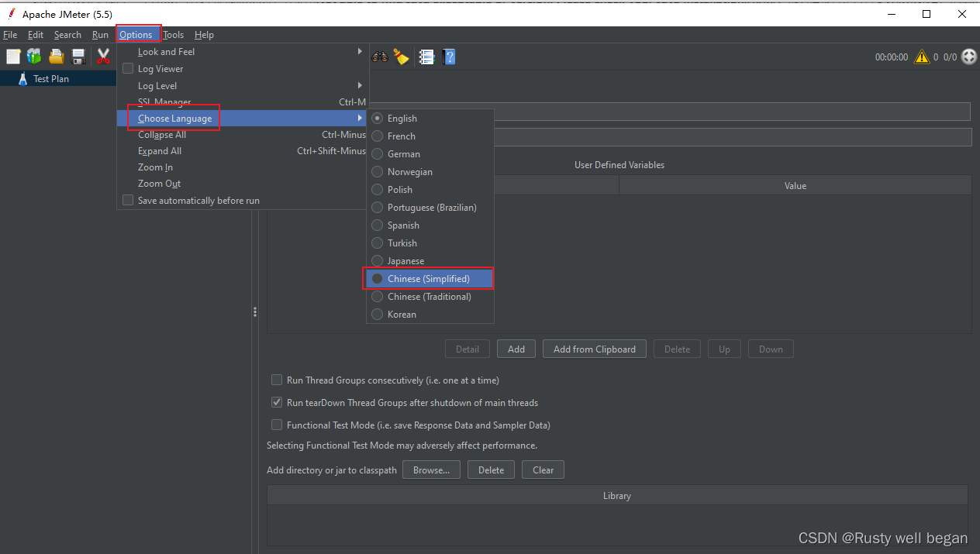This screenshot has height=554, width=980.
Task: Click the Browse... classpath button
Action: pos(431,470)
